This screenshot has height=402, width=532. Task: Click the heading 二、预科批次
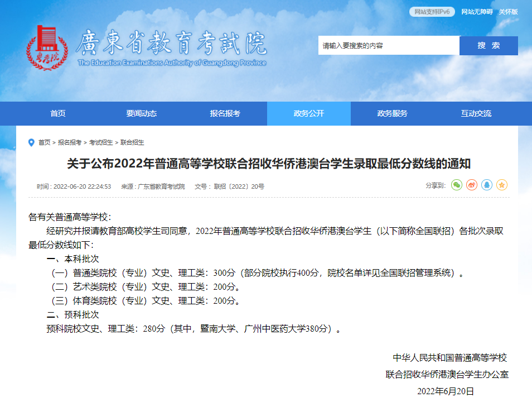tap(72, 315)
